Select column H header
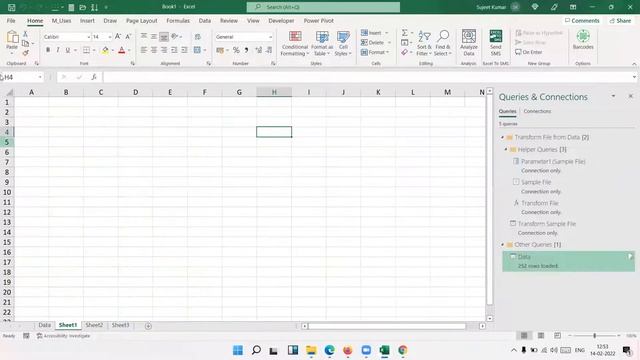640x360 pixels. 274,92
